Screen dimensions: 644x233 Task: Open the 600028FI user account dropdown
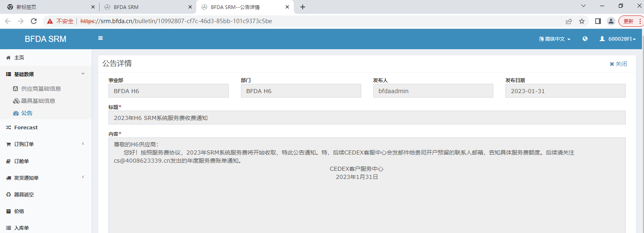(618, 39)
